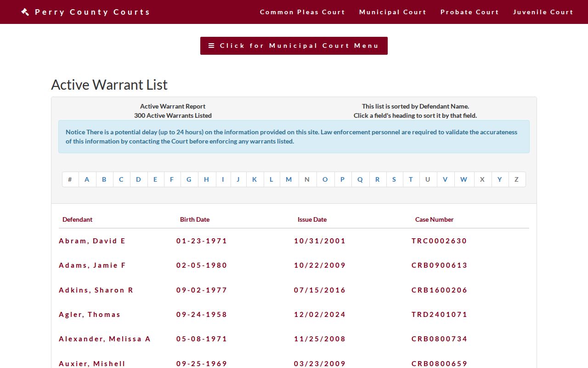The height and width of the screenshot is (368, 588).
Task: Sort table by Issue Date
Action: 312,219
